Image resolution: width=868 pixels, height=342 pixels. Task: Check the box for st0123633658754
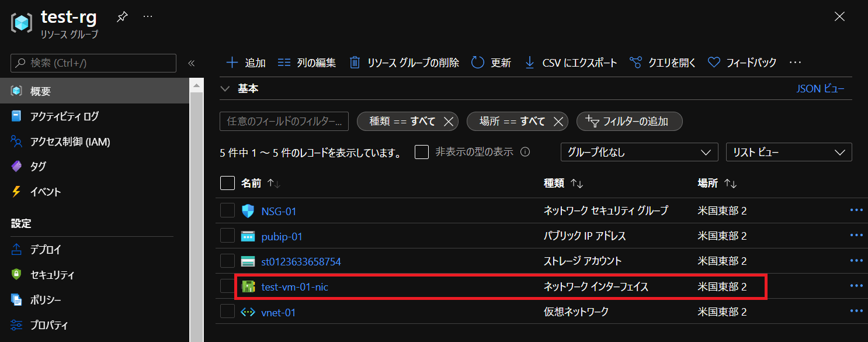click(x=227, y=261)
